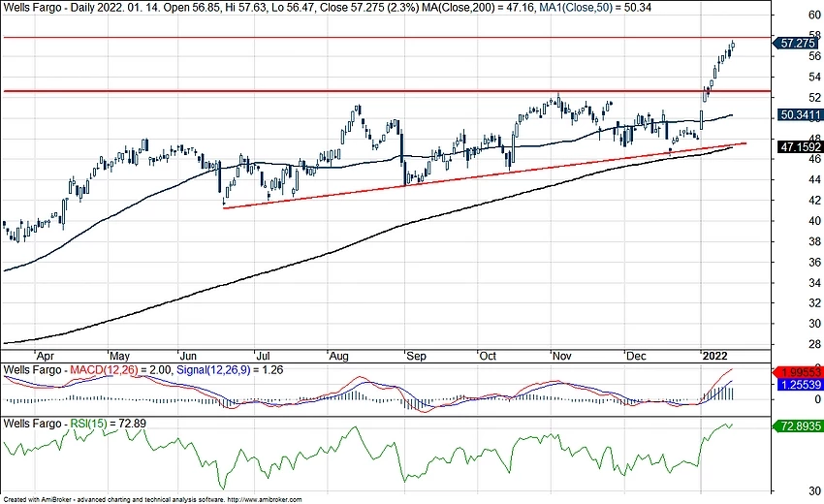Click the Nov date axis label
824x504 pixels.
(x=561, y=356)
